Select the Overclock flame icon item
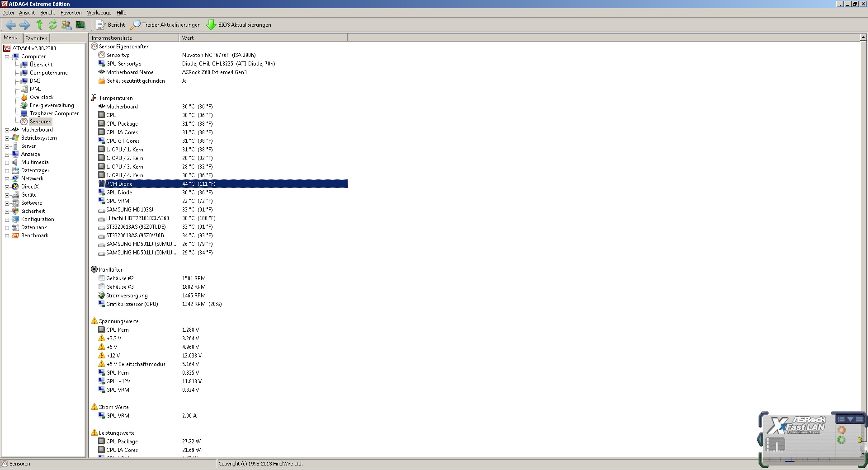Image resolution: width=868 pixels, height=470 pixels. coord(24,97)
